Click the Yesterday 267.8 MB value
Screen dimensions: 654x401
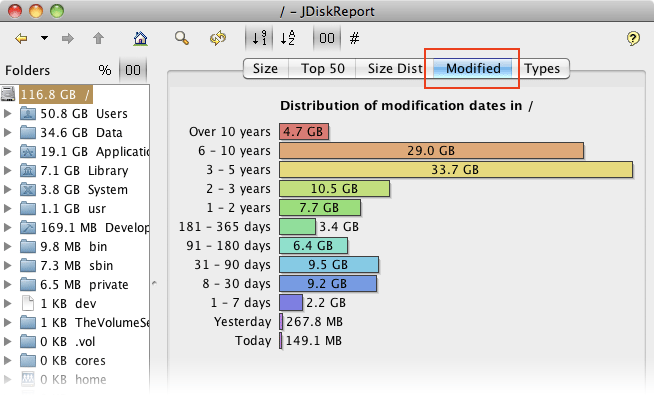pos(314,322)
